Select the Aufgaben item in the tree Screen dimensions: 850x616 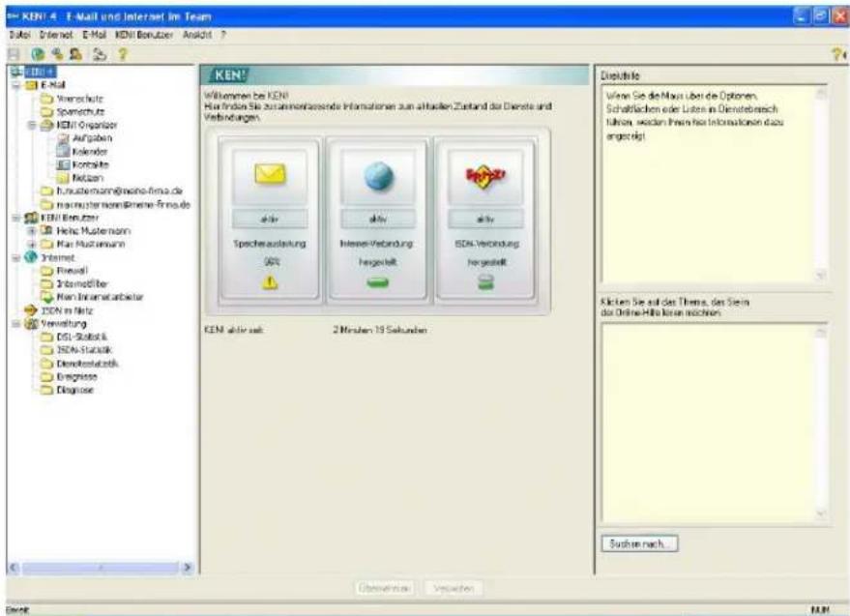click(x=92, y=138)
